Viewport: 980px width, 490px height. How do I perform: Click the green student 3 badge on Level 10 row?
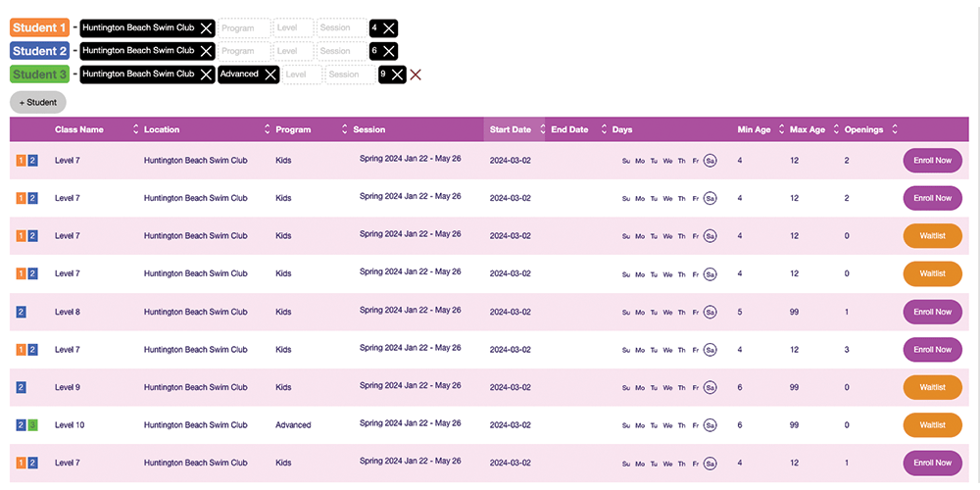32,425
